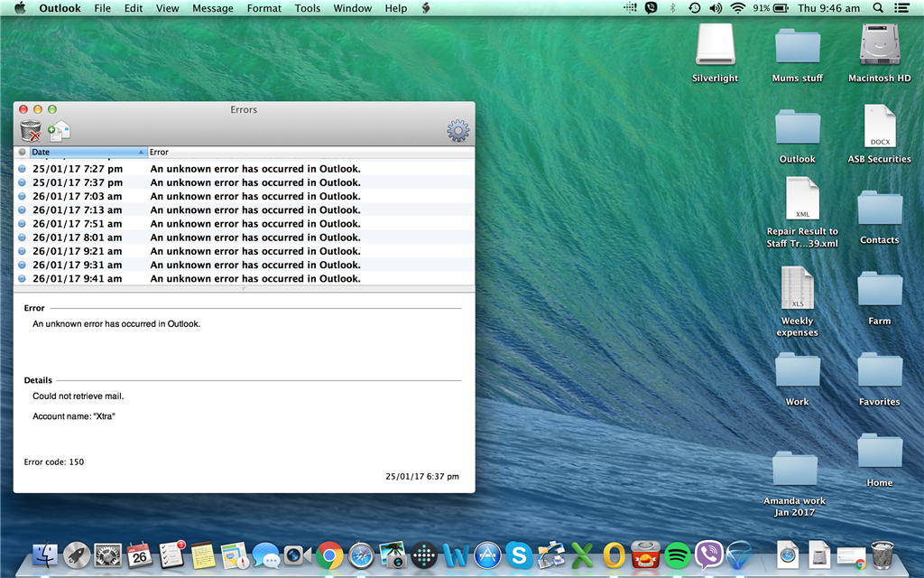Open Spotify from the Dock
924x578 pixels.
click(x=677, y=555)
